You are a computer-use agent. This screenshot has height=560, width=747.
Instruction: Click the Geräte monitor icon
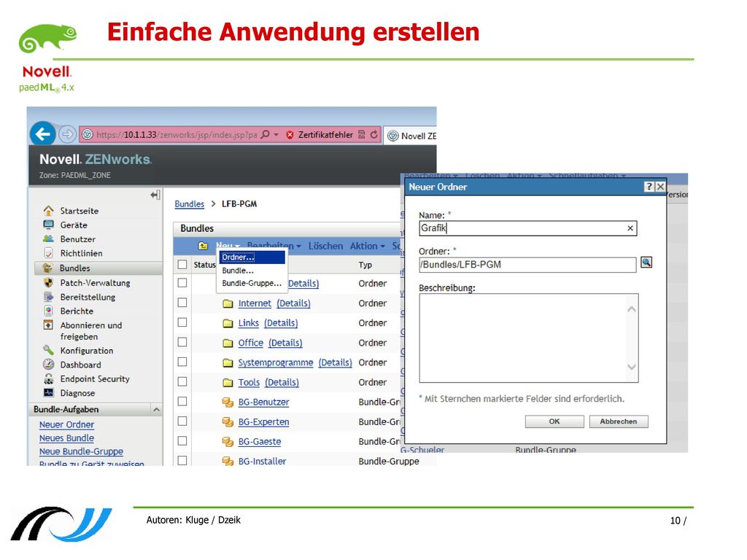tap(48, 225)
